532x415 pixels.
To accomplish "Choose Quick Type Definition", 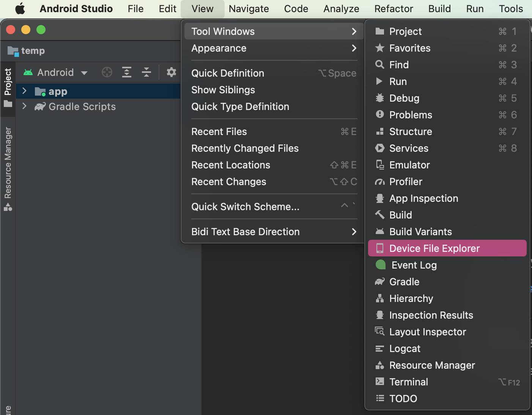I will click(274, 107).
